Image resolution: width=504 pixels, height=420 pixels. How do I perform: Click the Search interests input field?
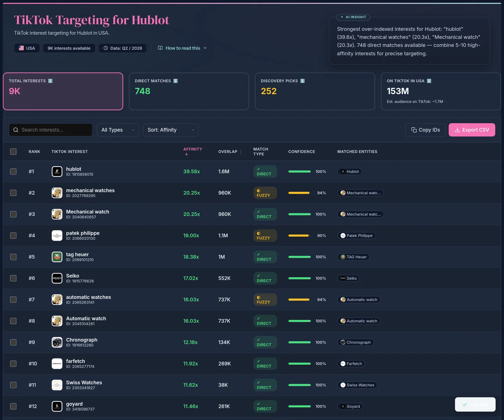click(x=51, y=130)
